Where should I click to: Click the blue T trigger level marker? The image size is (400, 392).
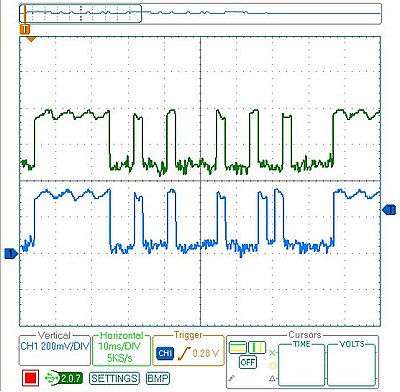(389, 210)
